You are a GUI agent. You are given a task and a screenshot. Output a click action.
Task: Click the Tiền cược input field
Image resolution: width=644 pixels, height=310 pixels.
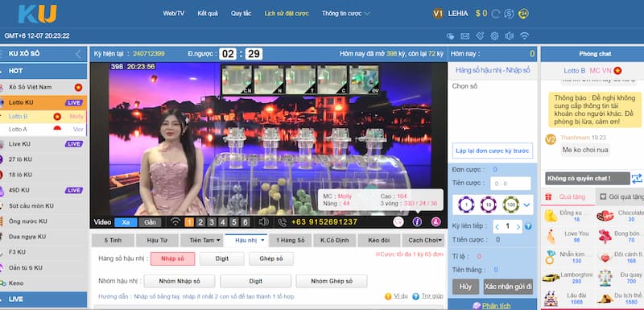510,183
